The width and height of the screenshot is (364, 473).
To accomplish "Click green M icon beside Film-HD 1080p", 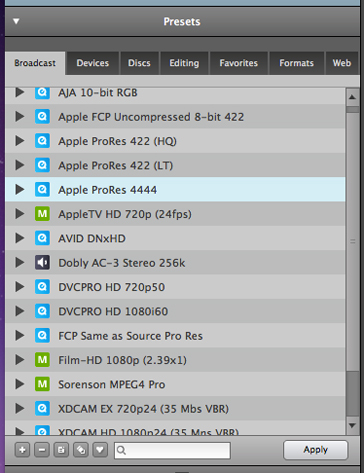I will coord(42,360).
